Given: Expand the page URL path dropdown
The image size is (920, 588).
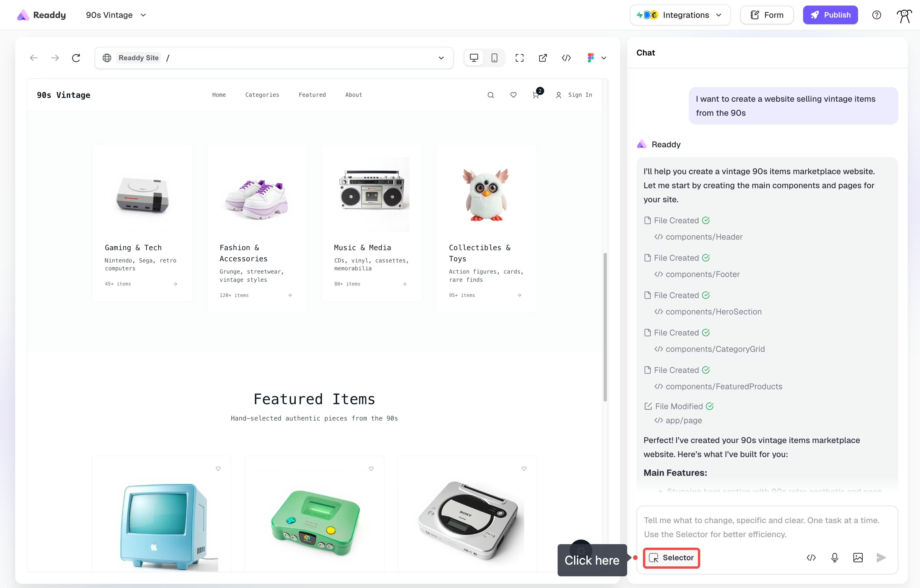Looking at the screenshot, I should (441, 58).
